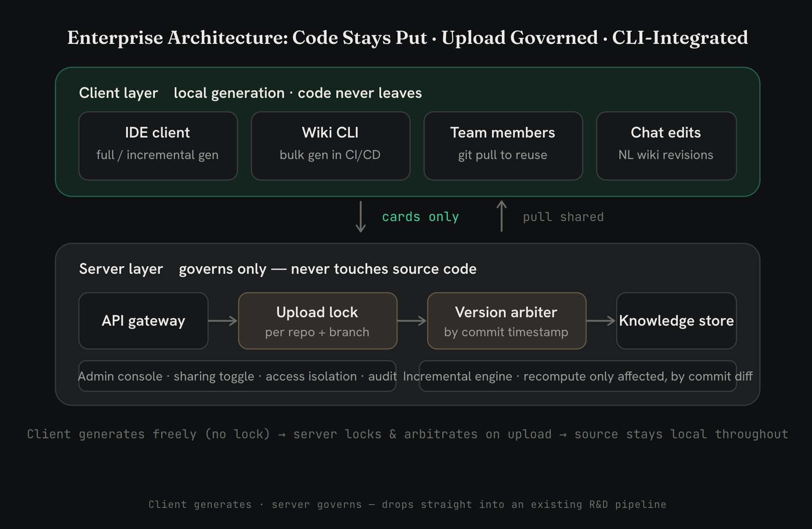This screenshot has width=812, height=529.
Task: Click the 'cards only' label
Action: [420, 217]
